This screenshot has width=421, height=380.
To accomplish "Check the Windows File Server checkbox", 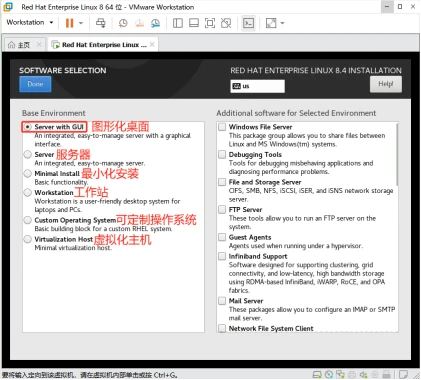I will pyautogui.click(x=222, y=127).
